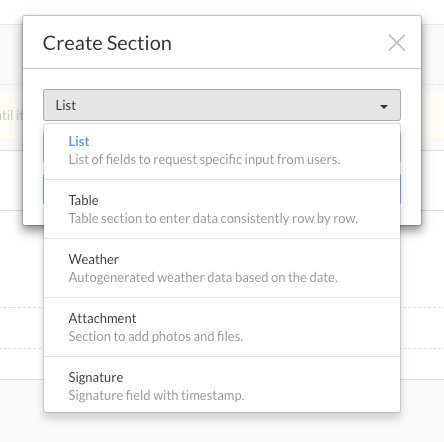
Task: Select the List option
Action: click(222, 150)
